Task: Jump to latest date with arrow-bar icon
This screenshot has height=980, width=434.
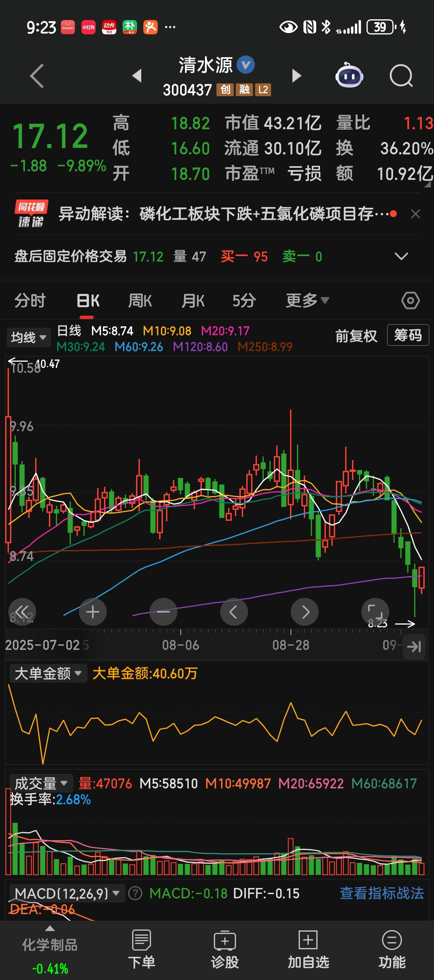Action: 414,646
